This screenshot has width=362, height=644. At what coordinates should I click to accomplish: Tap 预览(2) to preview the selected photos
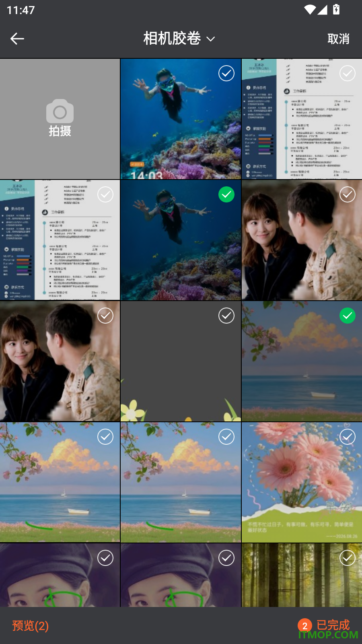[x=31, y=625]
